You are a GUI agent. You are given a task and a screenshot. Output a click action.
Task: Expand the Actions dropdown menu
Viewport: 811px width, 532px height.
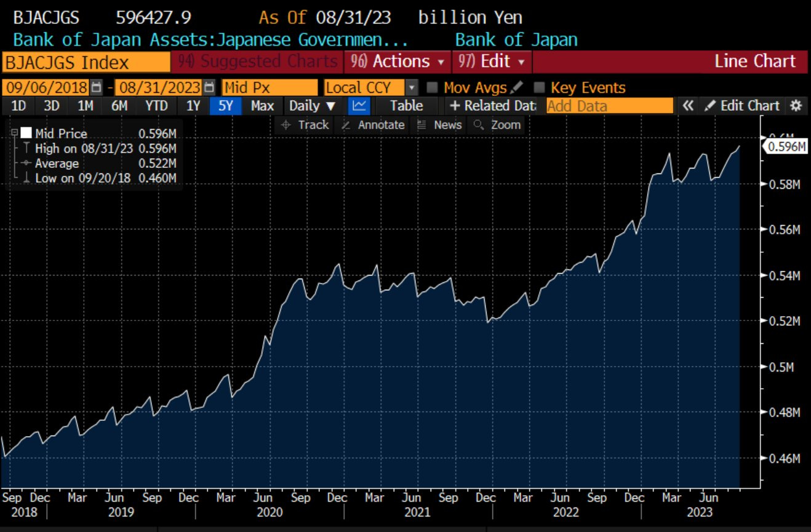point(400,62)
